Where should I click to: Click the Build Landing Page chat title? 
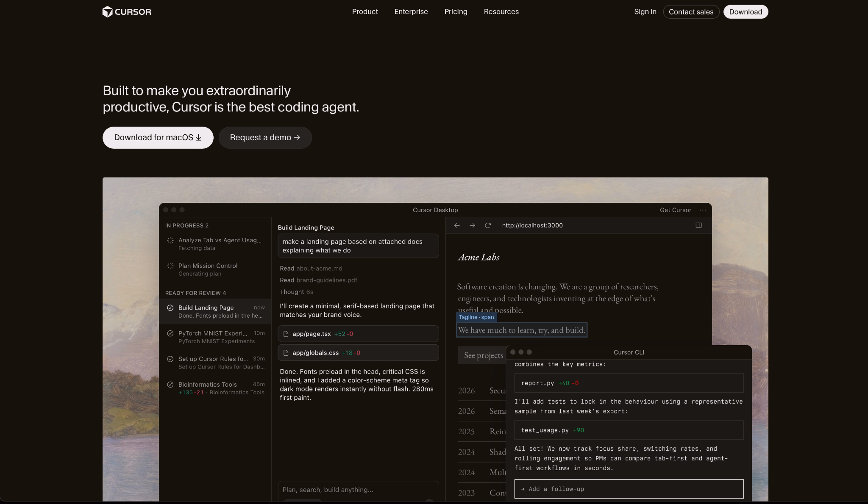tap(306, 227)
